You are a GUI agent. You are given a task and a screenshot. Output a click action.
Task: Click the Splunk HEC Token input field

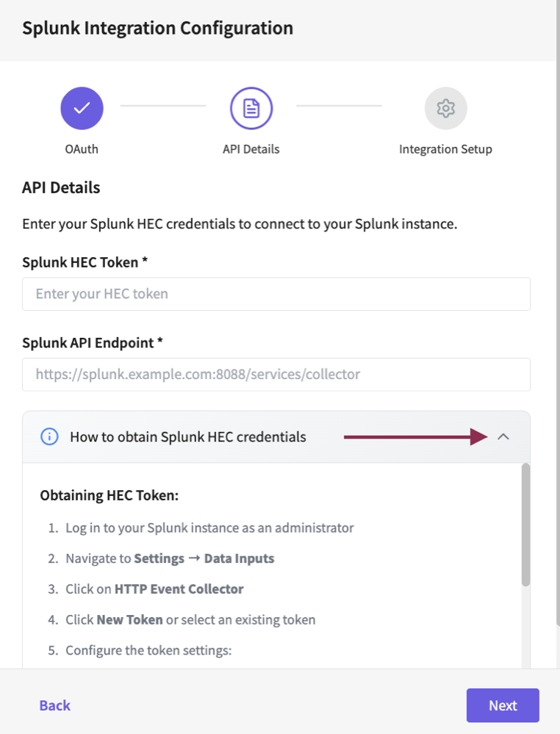pyautogui.click(x=276, y=294)
